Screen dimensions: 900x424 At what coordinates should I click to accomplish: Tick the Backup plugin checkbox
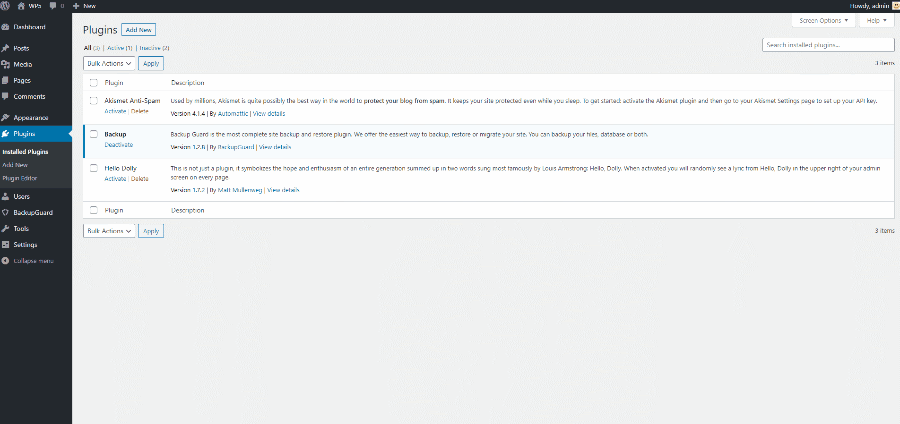tap(94, 134)
